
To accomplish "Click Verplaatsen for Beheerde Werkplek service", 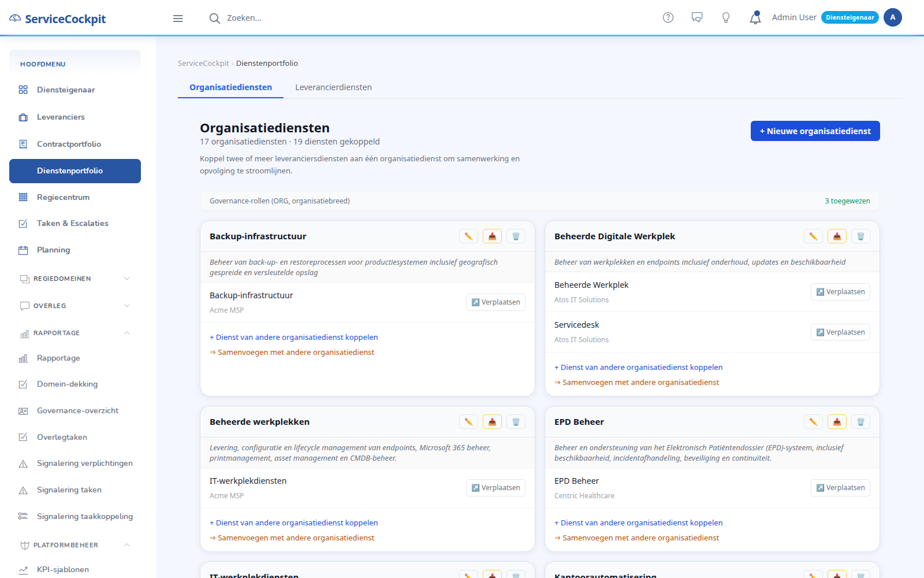I will click(840, 292).
